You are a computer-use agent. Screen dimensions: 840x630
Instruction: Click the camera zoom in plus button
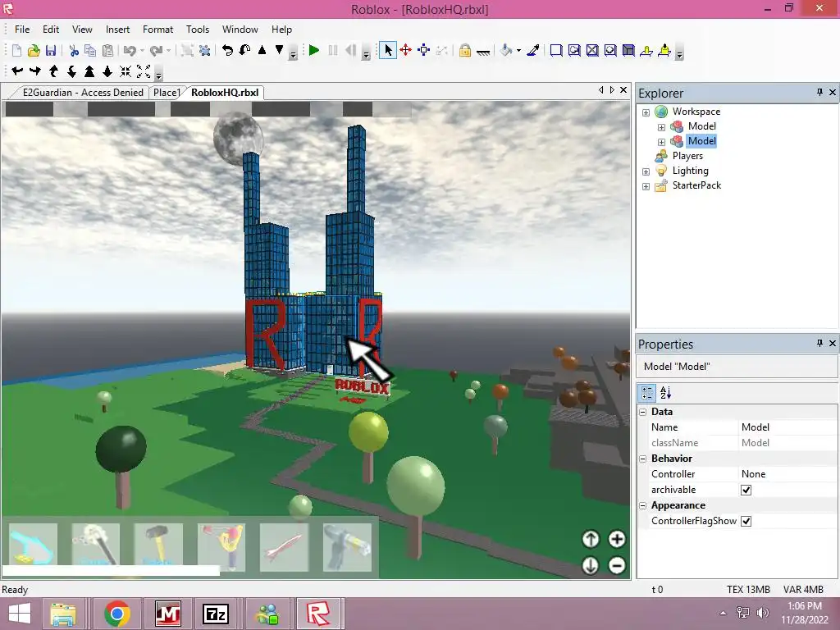pyautogui.click(x=617, y=539)
